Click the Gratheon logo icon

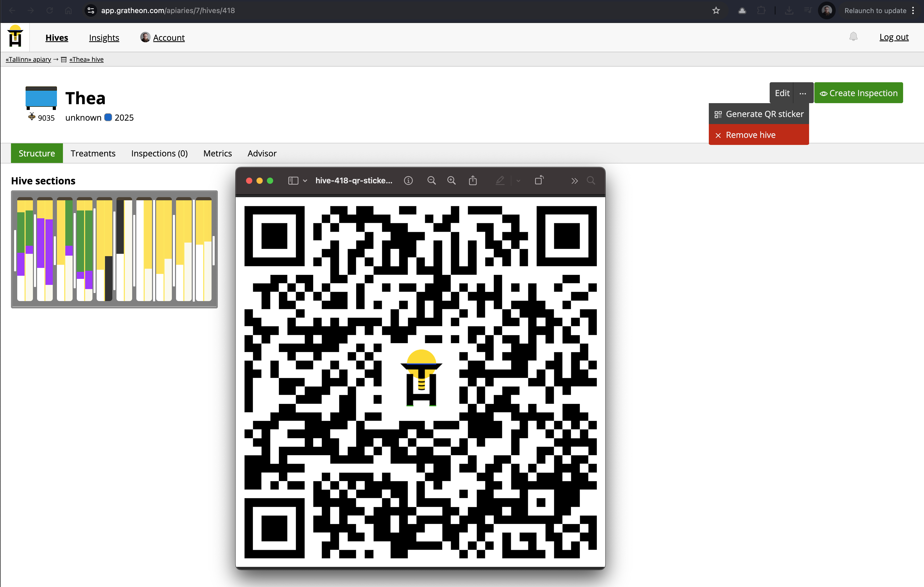coord(15,36)
